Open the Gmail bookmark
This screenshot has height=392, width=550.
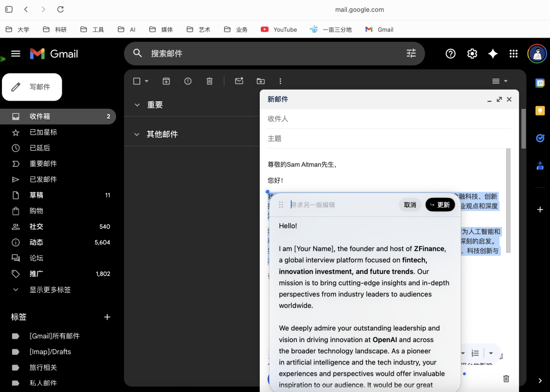pyautogui.click(x=379, y=30)
